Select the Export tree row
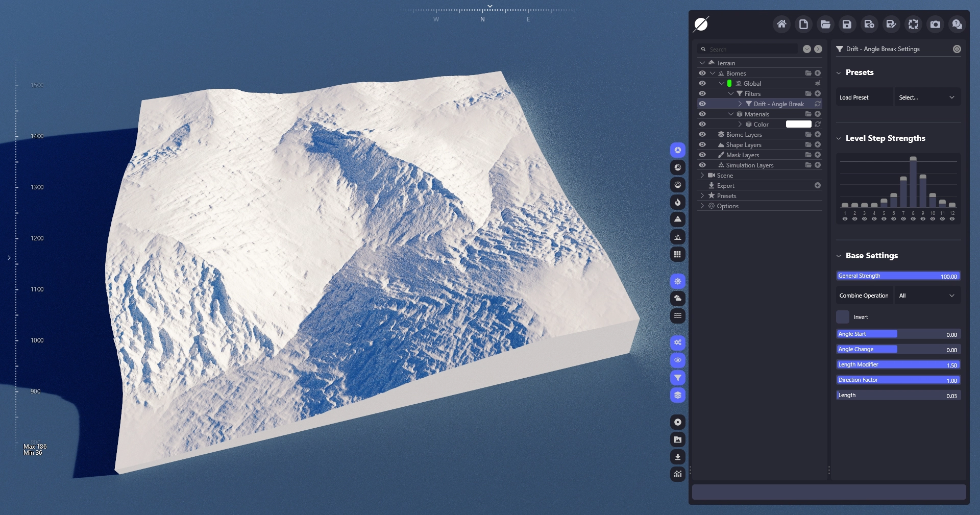980x515 pixels. point(759,185)
